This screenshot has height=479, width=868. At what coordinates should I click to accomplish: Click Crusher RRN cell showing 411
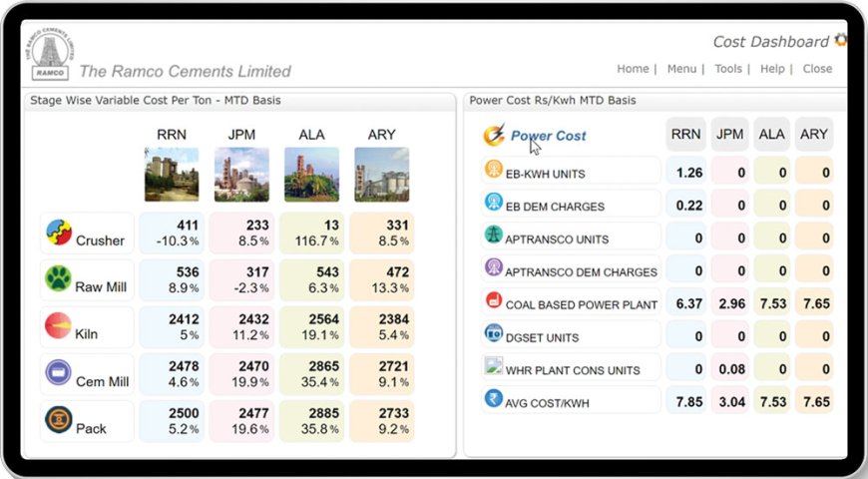pyautogui.click(x=171, y=233)
